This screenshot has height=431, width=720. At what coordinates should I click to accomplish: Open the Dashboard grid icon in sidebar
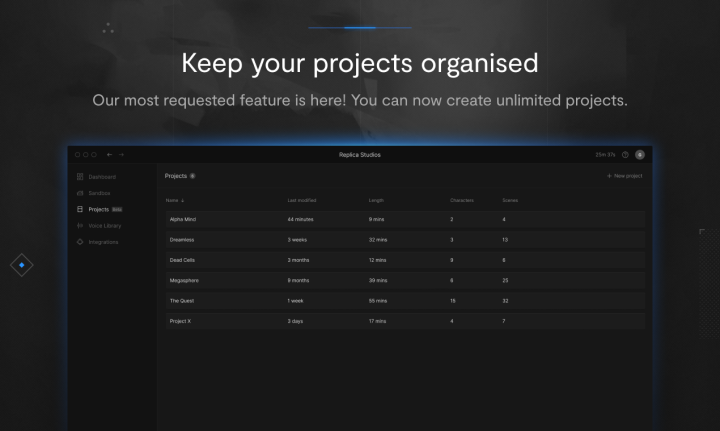click(x=80, y=177)
